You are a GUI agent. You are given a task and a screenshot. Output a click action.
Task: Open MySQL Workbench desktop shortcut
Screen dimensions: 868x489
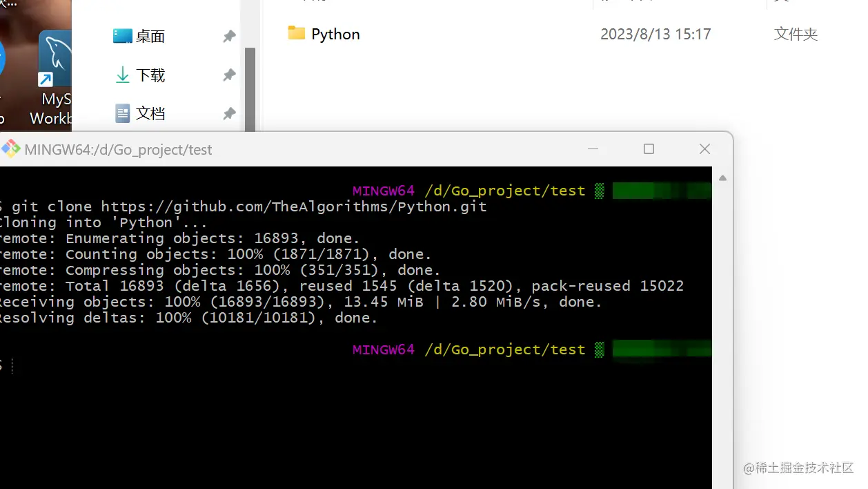pyautogui.click(x=52, y=78)
